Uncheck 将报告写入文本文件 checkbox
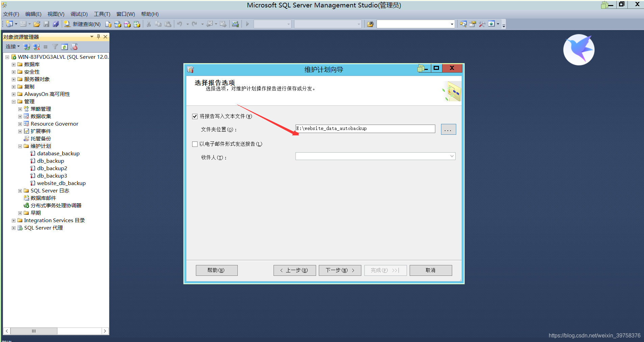The image size is (644, 342). pos(195,116)
